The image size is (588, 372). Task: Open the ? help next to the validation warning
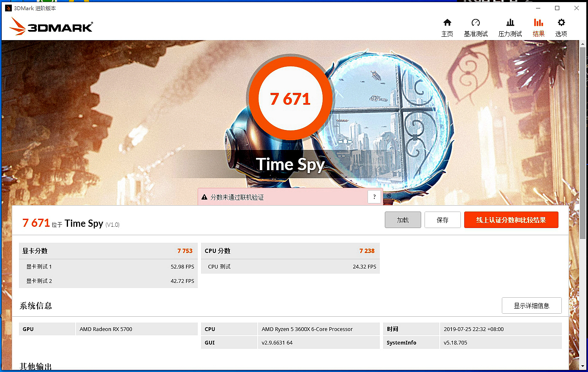click(374, 196)
